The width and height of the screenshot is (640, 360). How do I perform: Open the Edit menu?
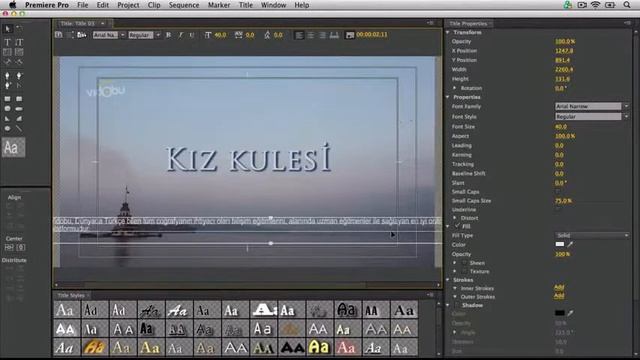(x=102, y=5)
